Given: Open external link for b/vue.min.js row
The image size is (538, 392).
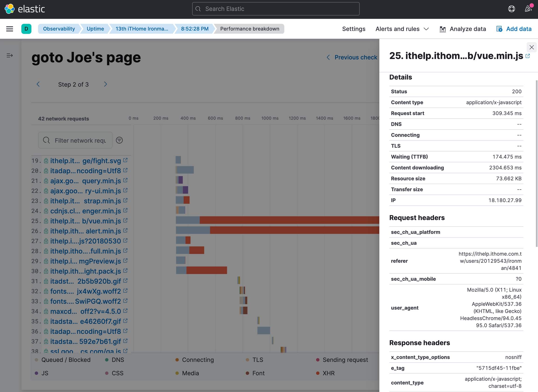Looking at the screenshot, I should coord(125,220).
